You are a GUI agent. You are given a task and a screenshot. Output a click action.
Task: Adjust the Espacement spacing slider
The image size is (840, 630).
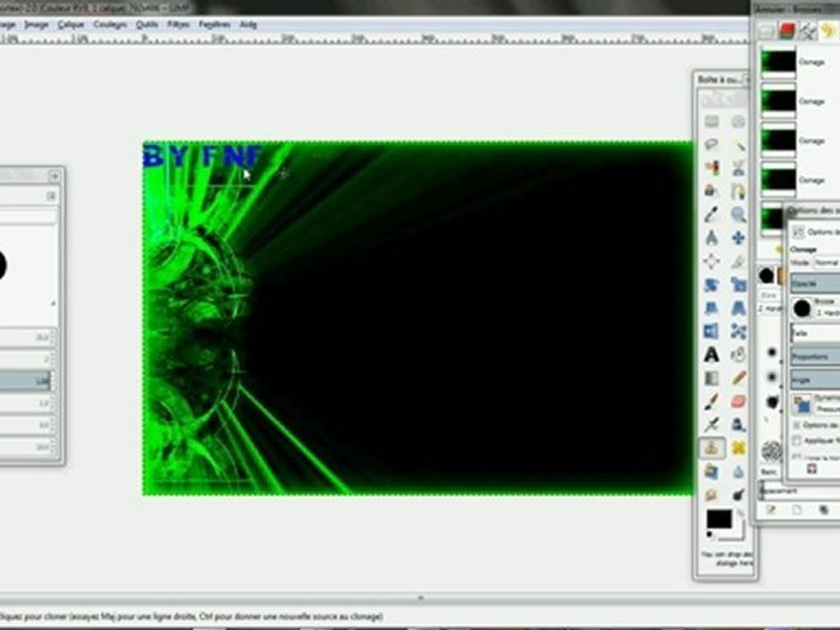(799, 491)
